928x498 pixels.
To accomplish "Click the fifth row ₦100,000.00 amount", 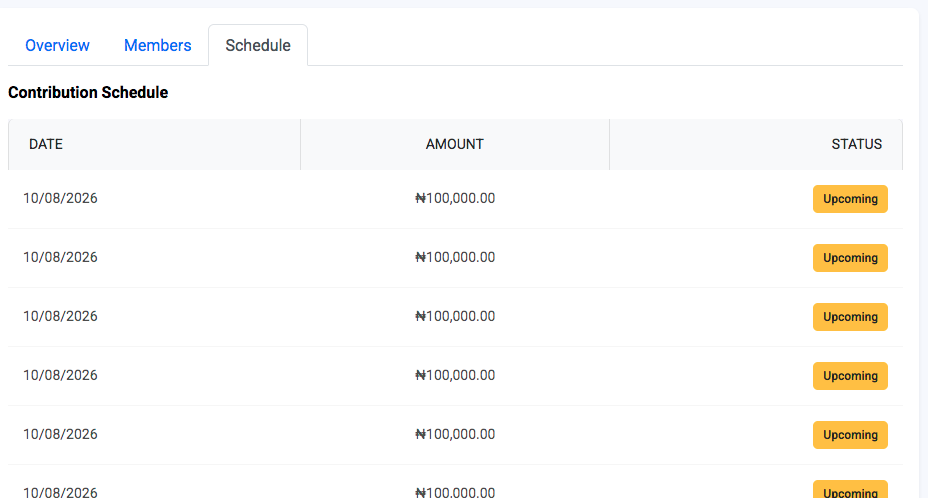I will click(455, 435).
